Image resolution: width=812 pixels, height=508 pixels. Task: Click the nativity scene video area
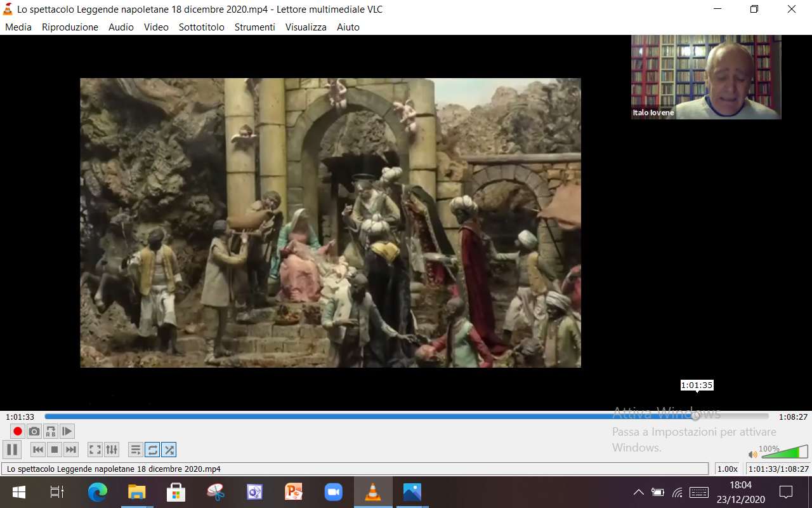[331, 223]
